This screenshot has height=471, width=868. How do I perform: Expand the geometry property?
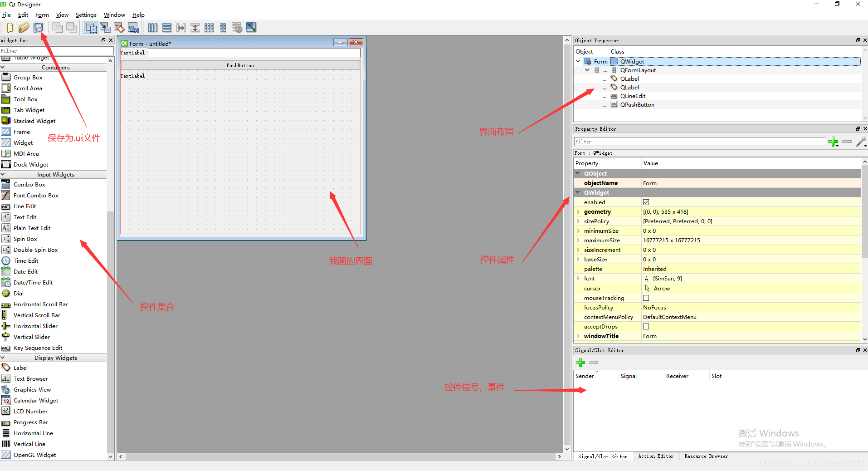578,212
